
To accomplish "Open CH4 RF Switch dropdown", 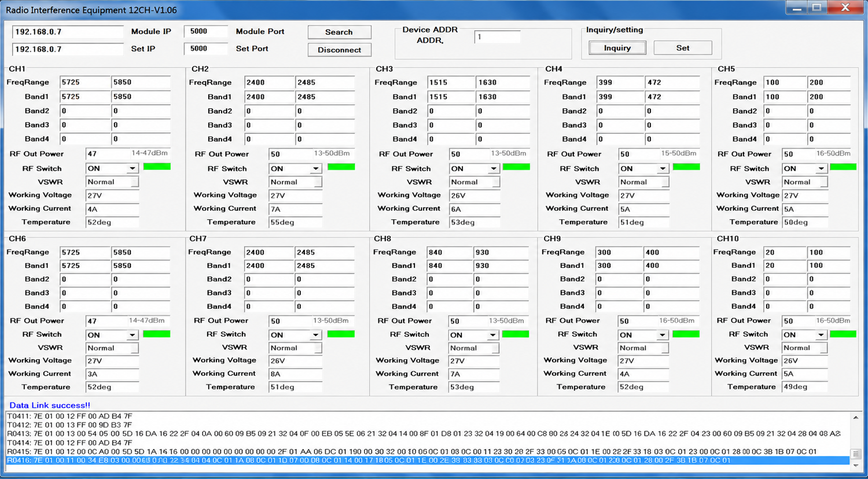I will [x=663, y=168].
